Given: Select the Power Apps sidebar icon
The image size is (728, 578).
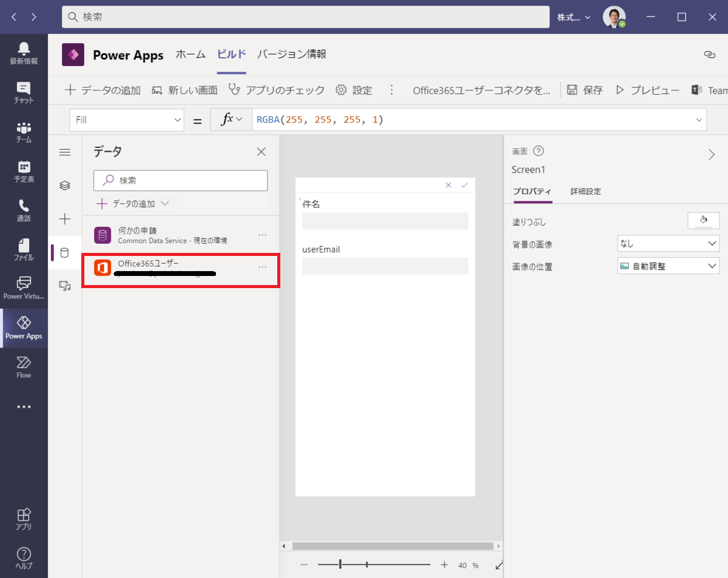Looking at the screenshot, I should [24, 328].
